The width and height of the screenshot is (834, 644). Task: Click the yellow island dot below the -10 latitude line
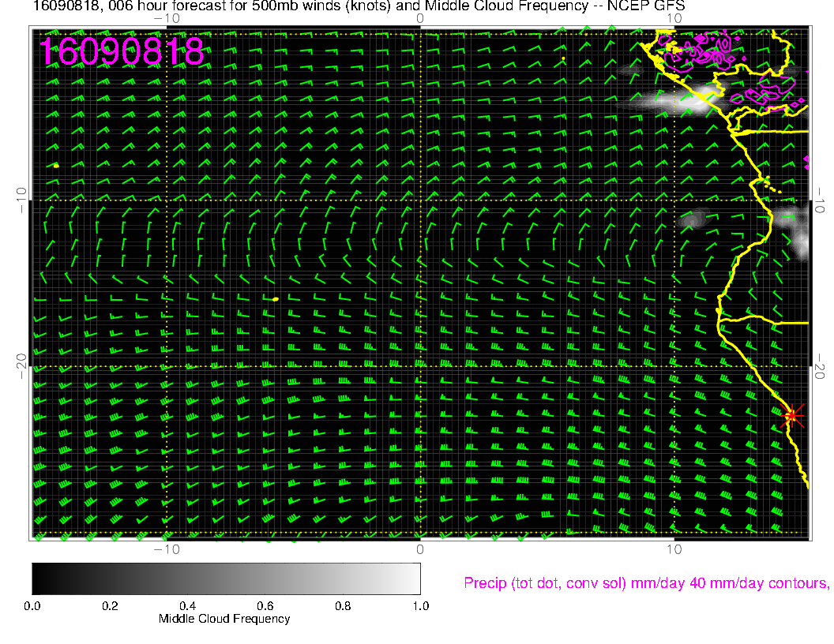[x=275, y=299]
